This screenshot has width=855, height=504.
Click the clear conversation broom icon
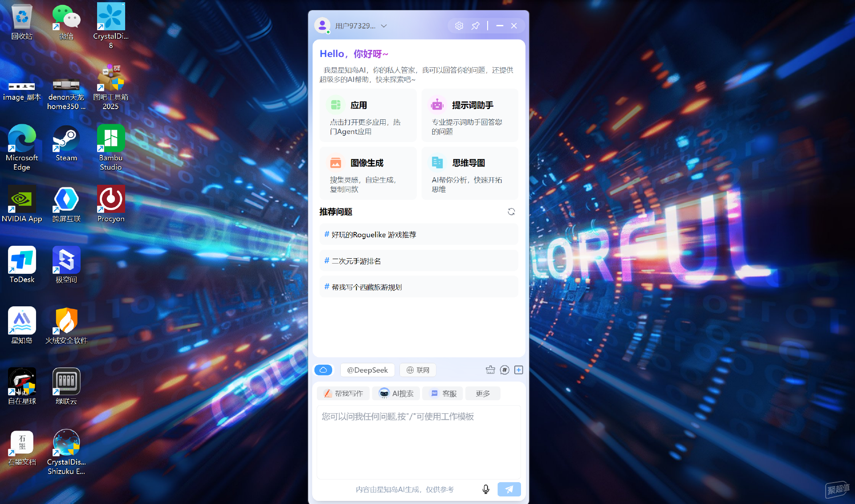pyautogui.click(x=490, y=370)
